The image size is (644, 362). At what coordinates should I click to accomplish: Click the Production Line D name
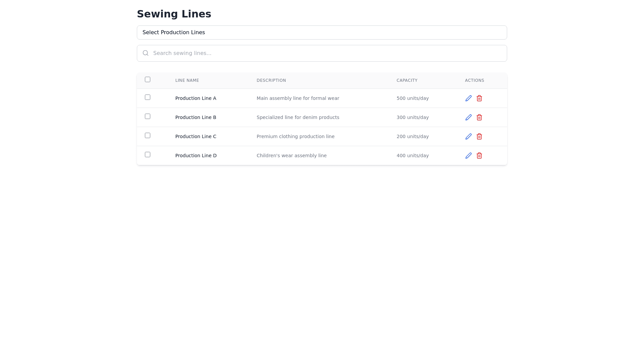pyautogui.click(x=196, y=156)
